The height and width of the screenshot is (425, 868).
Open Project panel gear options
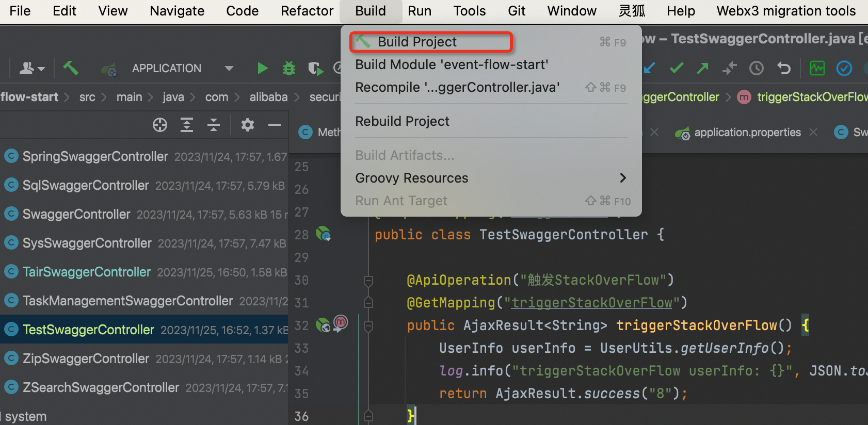tap(248, 125)
